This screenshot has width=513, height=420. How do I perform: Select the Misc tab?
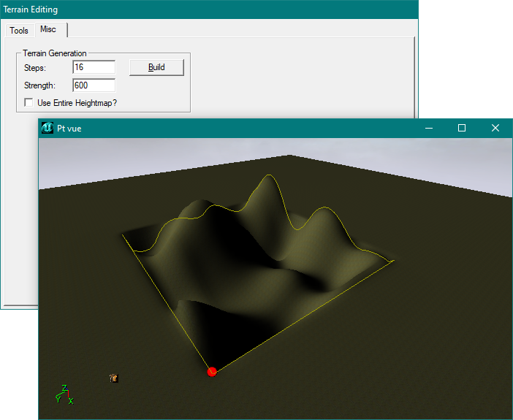48,30
